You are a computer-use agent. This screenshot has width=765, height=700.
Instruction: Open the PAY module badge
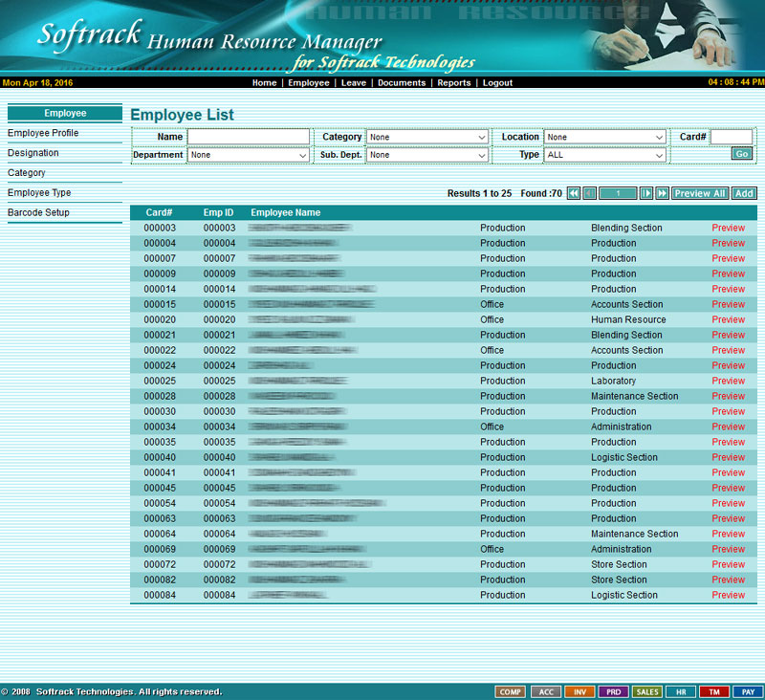tap(748, 691)
